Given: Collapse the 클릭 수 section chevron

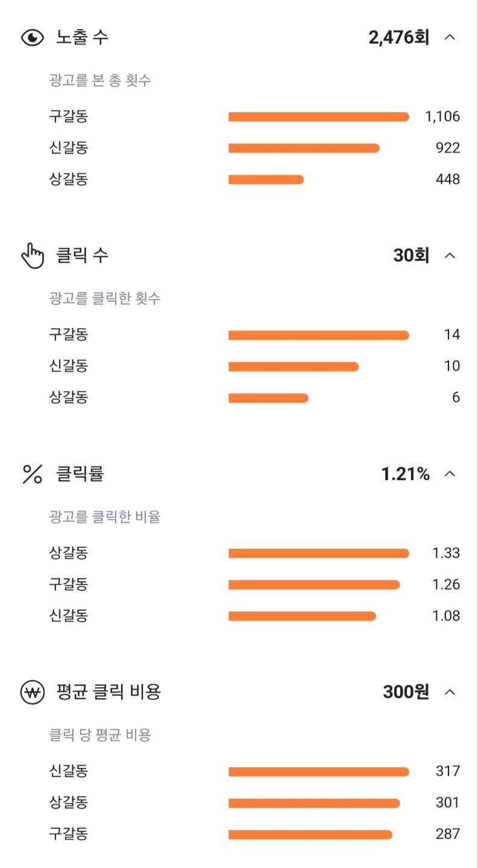Looking at the screenshot, I should tap(450, 256).
